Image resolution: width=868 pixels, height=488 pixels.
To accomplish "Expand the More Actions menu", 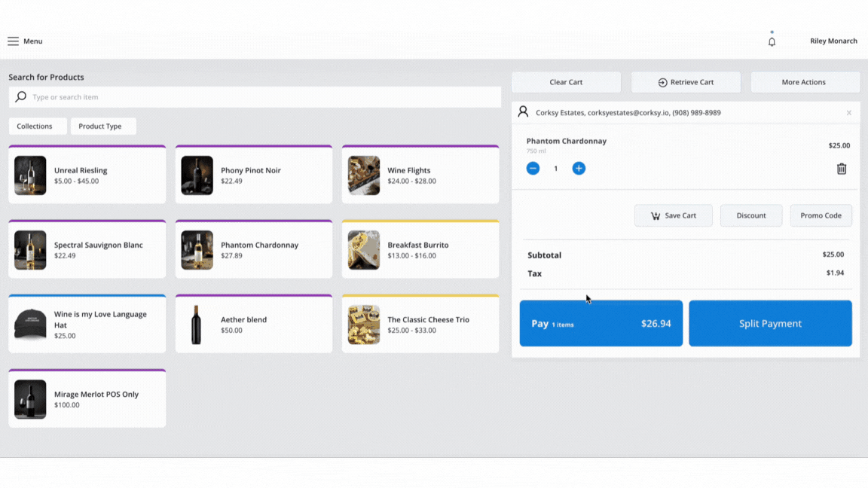I will point(805,82).
